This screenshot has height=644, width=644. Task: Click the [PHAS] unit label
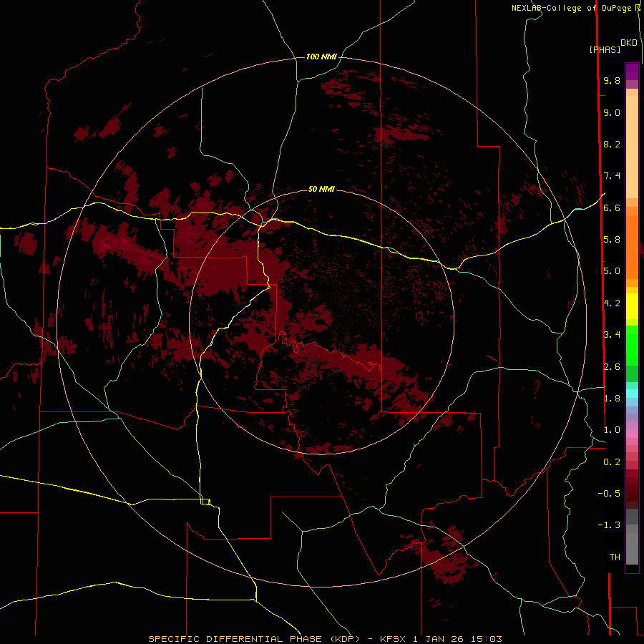pyautogui.click(x=605, y=49)
